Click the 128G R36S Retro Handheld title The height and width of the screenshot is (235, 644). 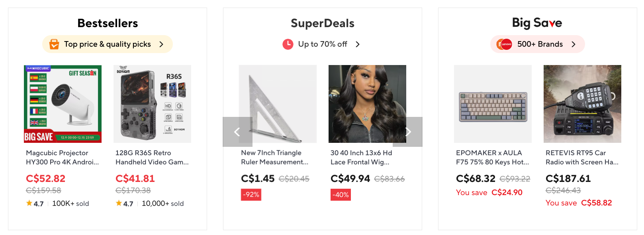pos(152,157)
